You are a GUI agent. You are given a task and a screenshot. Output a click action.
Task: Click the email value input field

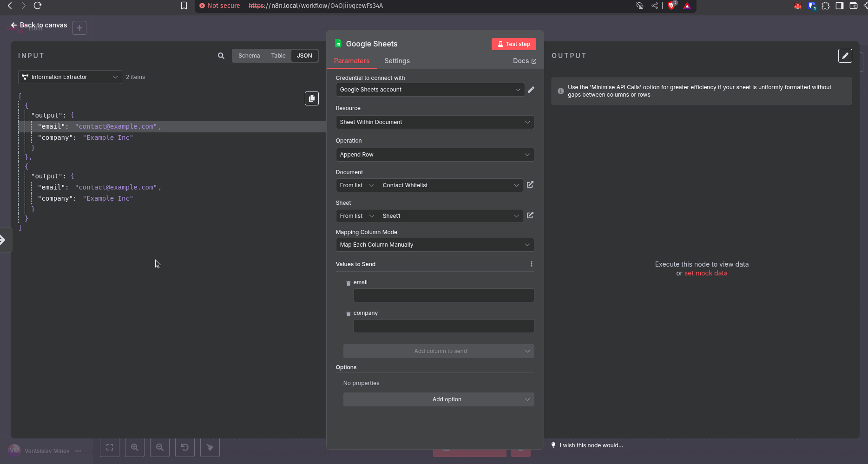point(444,295)
